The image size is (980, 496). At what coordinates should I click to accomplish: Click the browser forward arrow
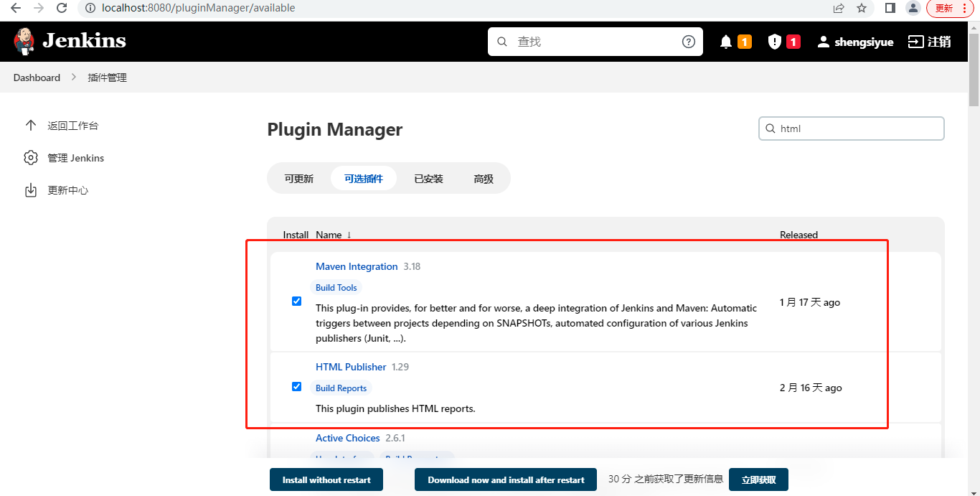[x=39, y=8]
